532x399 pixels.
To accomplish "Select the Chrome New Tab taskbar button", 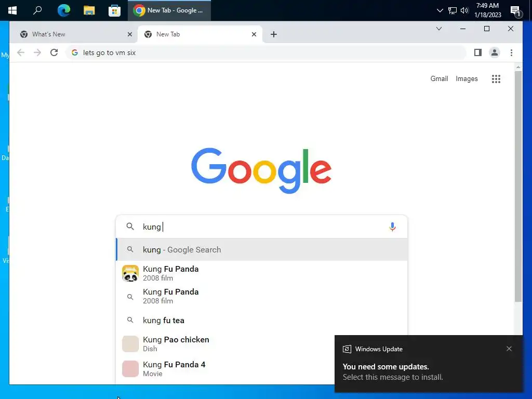I will click(169, 10).
